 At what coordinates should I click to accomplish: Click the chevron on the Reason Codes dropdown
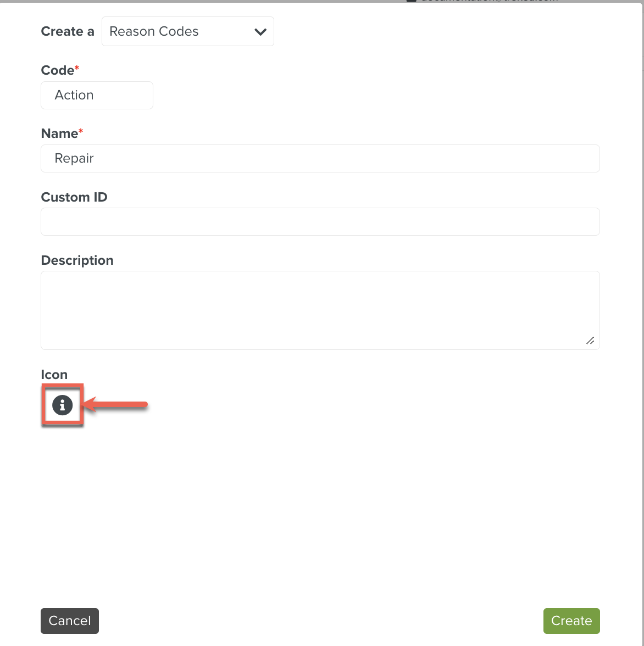[x=260, y=32]
